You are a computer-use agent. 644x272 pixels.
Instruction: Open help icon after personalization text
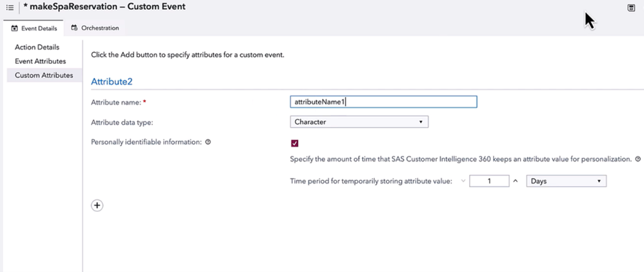tap(638, 159)
